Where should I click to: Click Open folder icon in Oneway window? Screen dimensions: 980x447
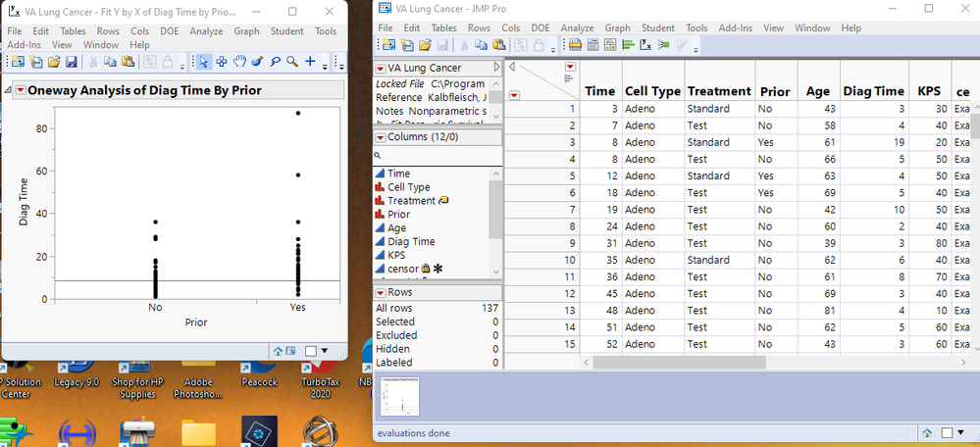tap(53, 61)
